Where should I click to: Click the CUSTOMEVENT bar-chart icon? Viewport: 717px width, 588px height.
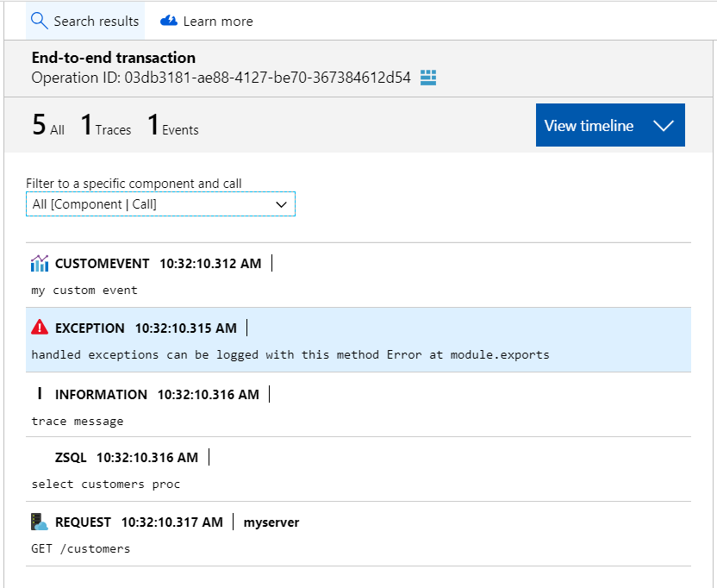pyautogui.click(x=40, y=263)
